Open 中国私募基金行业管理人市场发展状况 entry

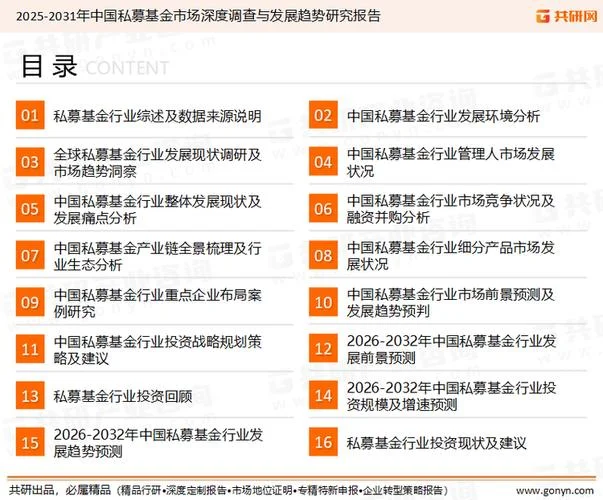450,162
